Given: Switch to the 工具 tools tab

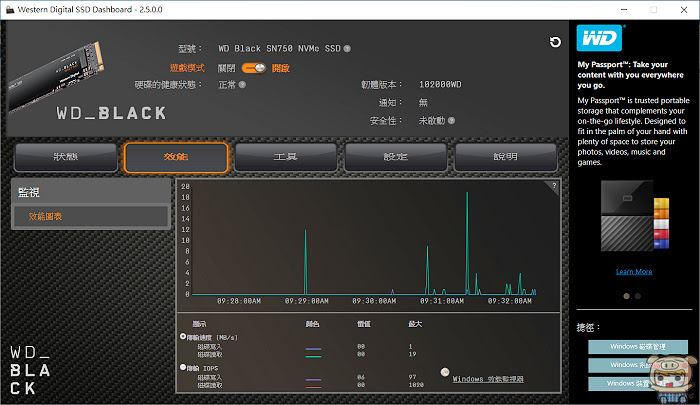Looking at the screenshot, I should coord(286,157).
